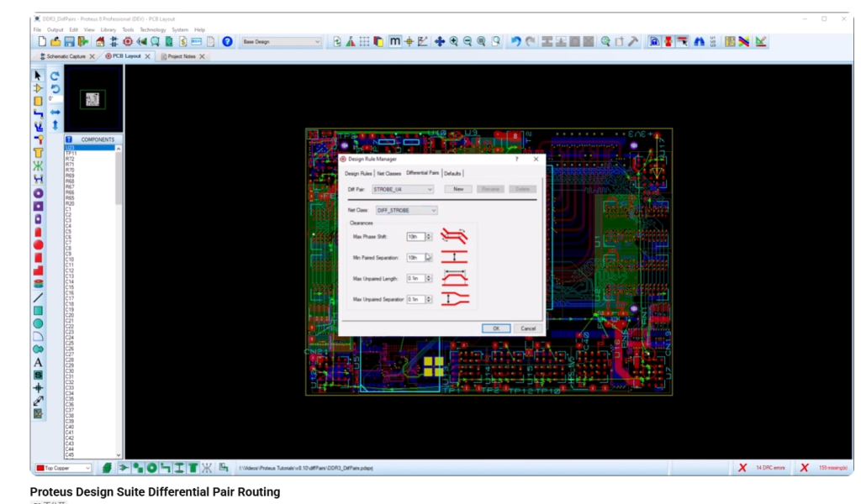The image size is (861, 504).
Task: Click the Home Page house icon
Action: [100, 42]
